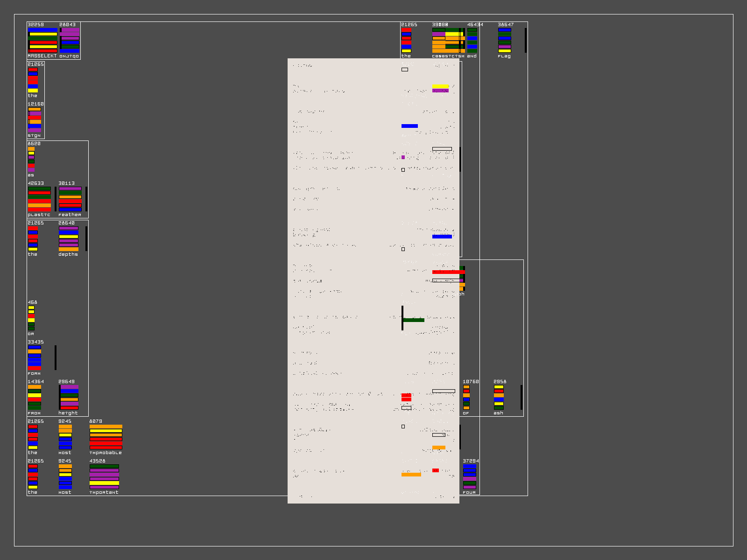
Task: Click the glyph numbered 33435
Action: click(35, 358)
